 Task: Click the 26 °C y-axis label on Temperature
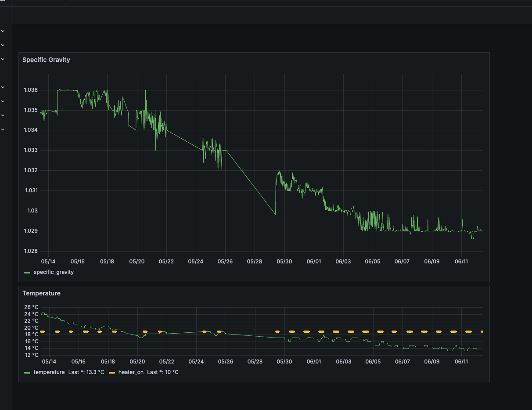(31, 307)
